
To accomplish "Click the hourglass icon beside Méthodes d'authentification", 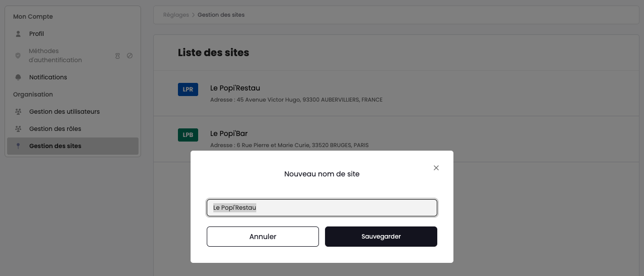I will 117,56.
